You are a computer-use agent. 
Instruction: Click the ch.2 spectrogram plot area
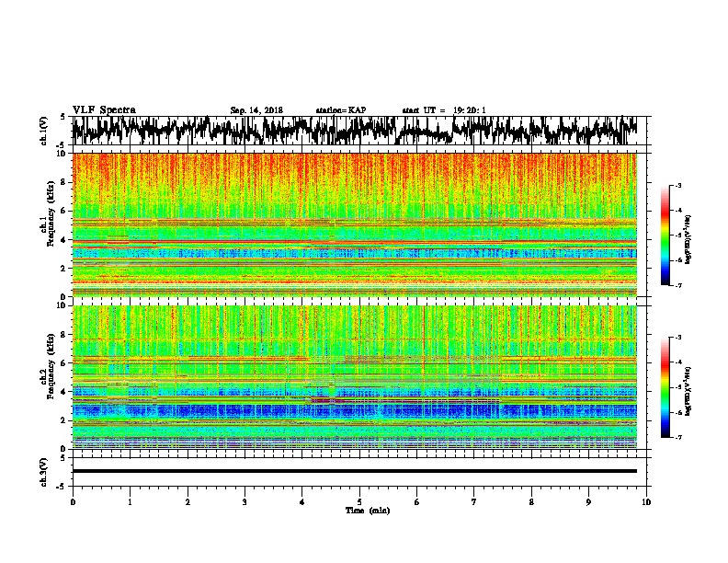tap(354, 377)
